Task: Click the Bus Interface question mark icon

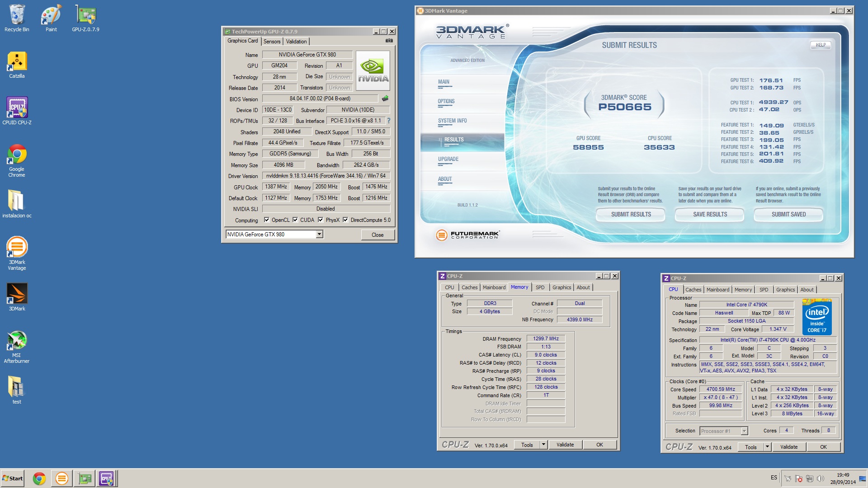Action: pyautogui.click(x=389, y=121)
